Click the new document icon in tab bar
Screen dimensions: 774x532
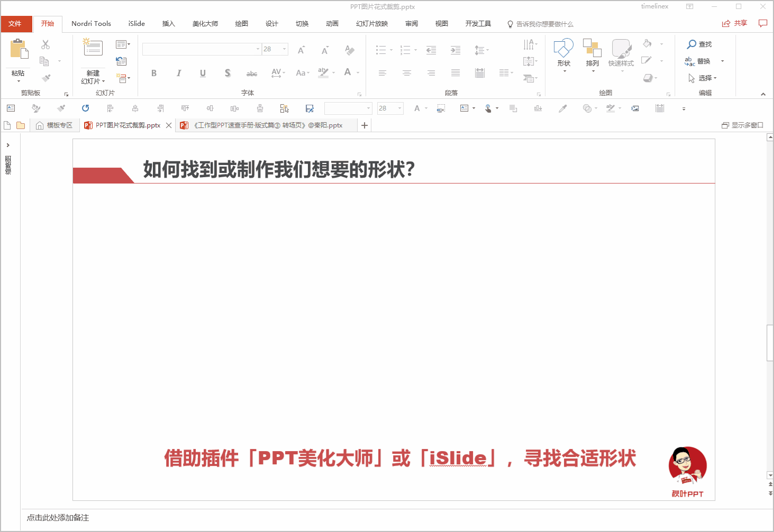coord(7,125)
